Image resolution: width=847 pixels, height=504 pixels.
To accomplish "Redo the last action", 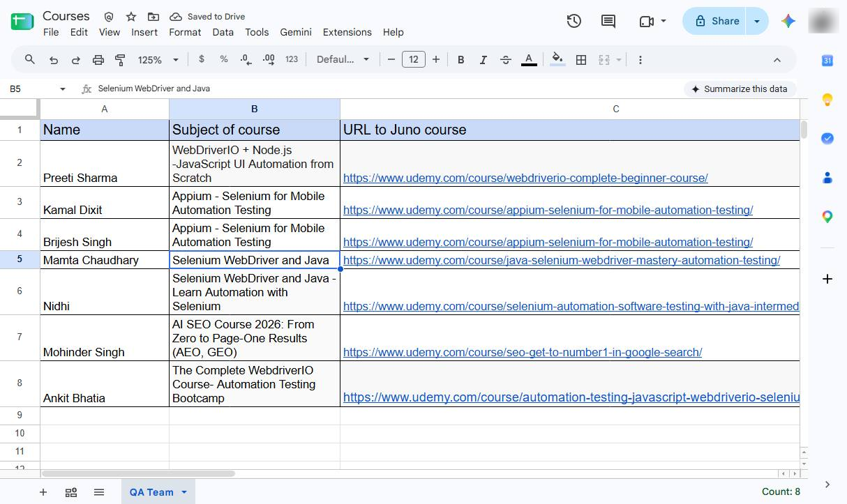I will [x=75, y=60].
